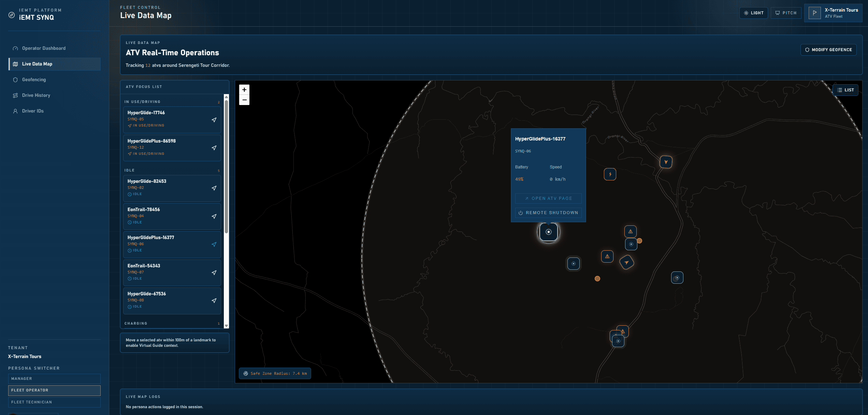Click locate arrow icon for HyperGlide-17746

pos(214,120)
